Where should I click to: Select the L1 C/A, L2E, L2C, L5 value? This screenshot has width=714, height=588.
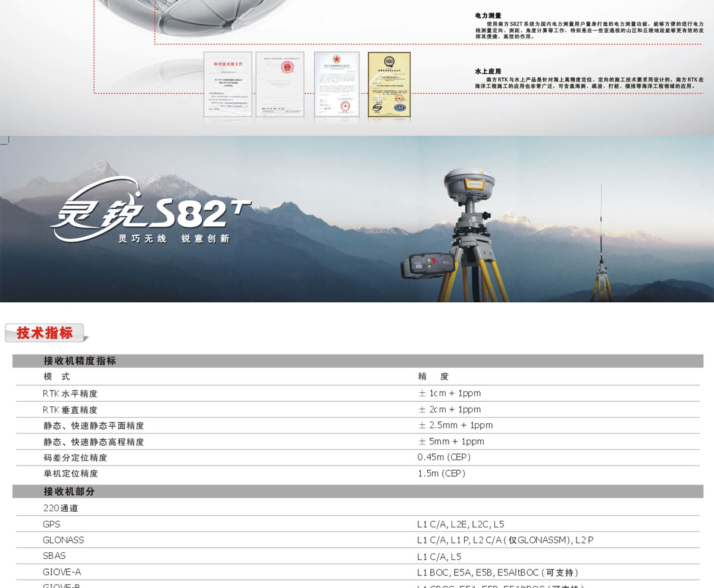tap(461, 524)
